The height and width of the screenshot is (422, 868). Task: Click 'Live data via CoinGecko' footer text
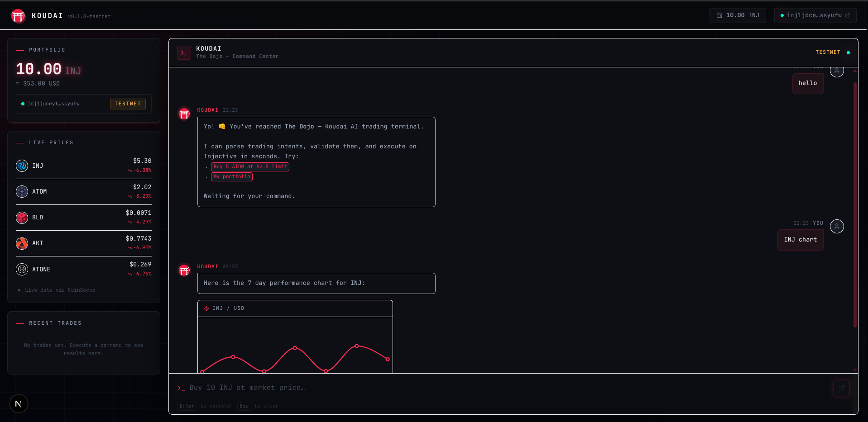pos(60,290)
